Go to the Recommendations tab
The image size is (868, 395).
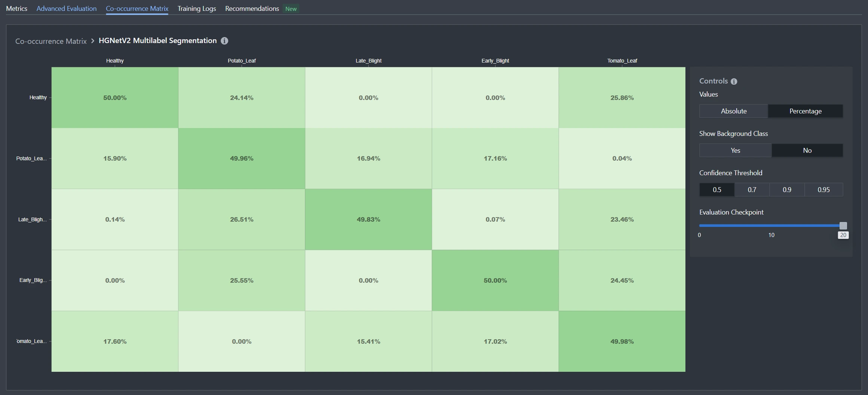point(252,8)
